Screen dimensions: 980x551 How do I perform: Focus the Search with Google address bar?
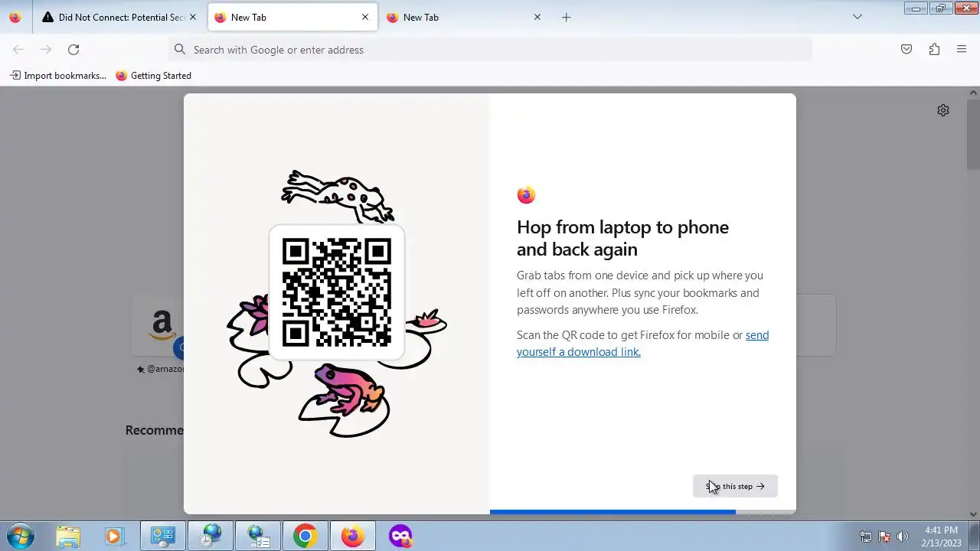point(490,50)
